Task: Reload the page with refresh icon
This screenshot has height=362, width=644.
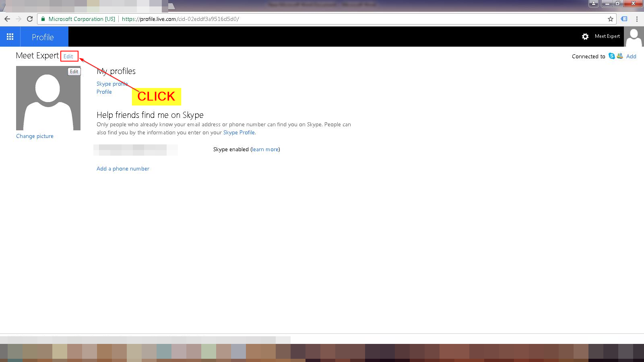Action: coord(30,19)
